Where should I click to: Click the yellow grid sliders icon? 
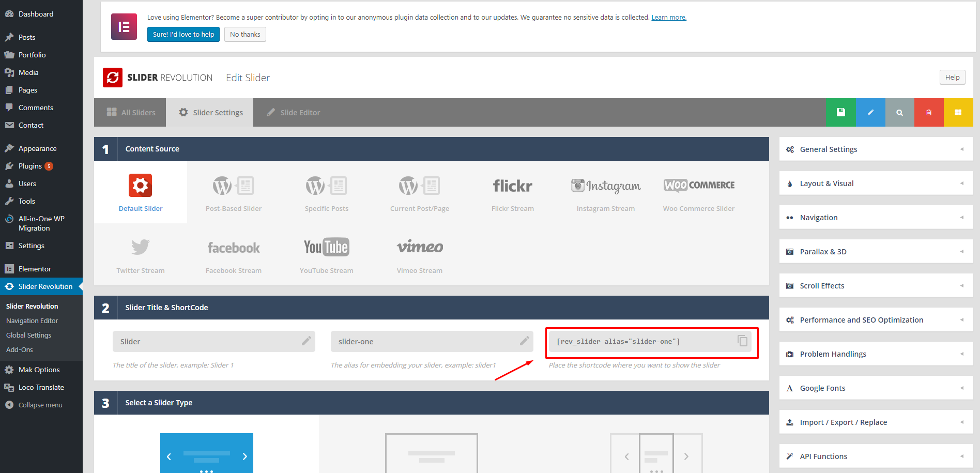coord(958,112)
